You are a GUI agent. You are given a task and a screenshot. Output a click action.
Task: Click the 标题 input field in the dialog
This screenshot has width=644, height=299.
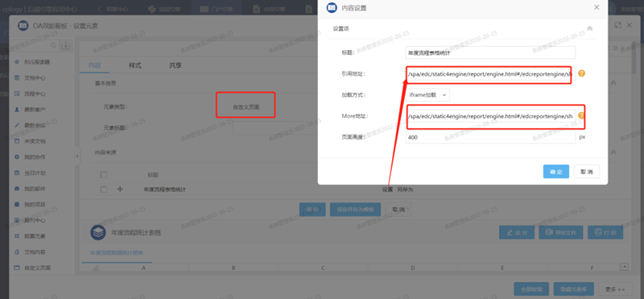[x=490, y=52]
